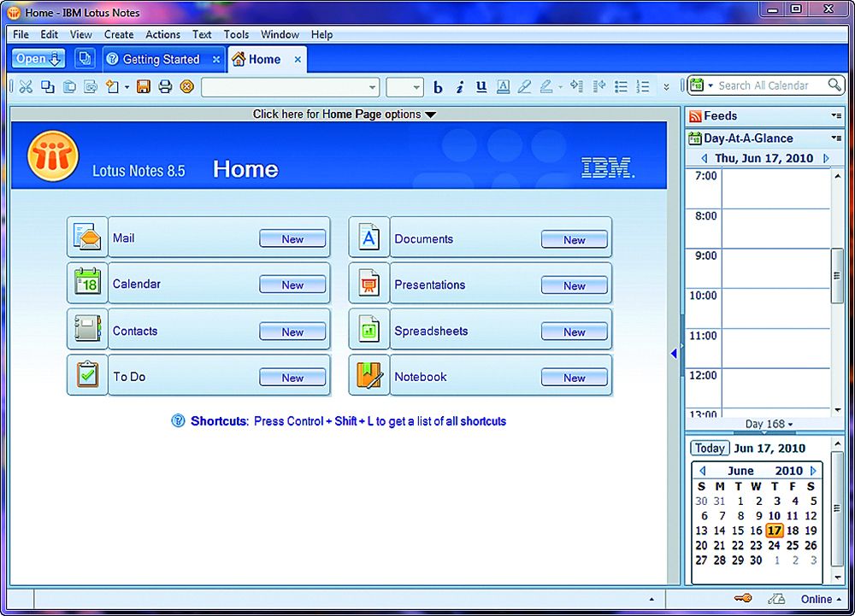Click the Cut scissors icon in toolbar
855x616 pixels.
26,86
